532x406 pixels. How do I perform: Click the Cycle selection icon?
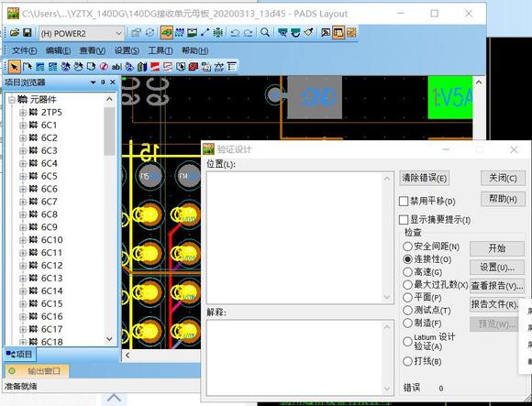click(x=150, y=33)
